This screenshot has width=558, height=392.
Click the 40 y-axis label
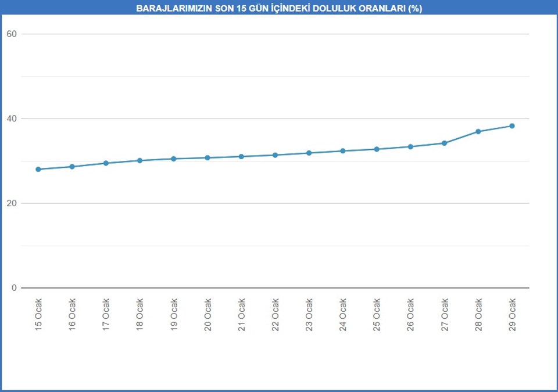[x=12, y=118]
